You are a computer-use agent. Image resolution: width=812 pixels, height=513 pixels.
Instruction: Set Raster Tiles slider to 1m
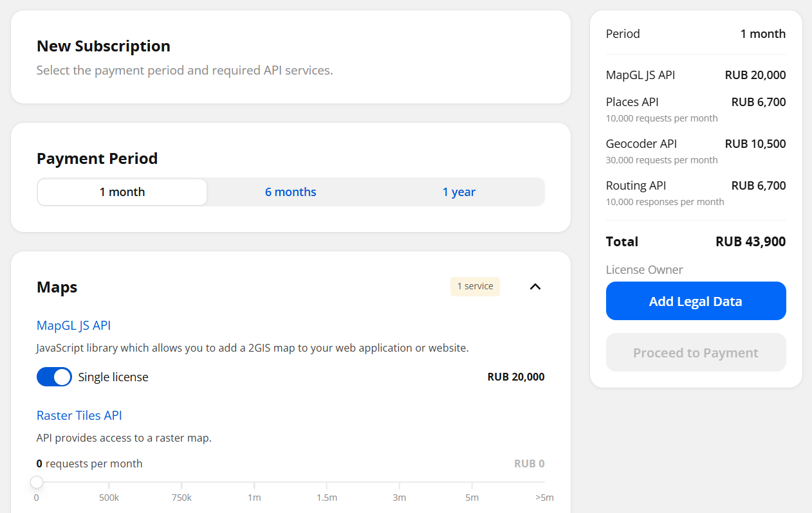pyautogui.click(x=254, y=482)
